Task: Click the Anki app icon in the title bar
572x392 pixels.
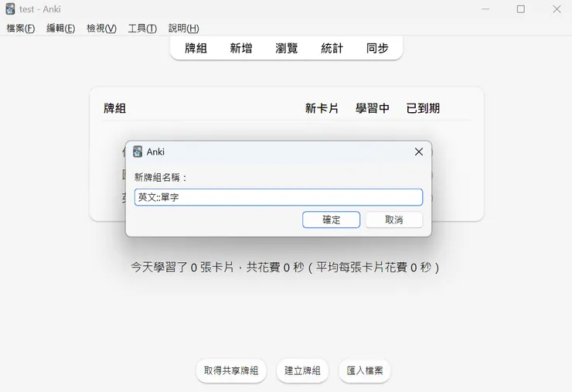Action: pyautogui.click(x=10, y=9)
